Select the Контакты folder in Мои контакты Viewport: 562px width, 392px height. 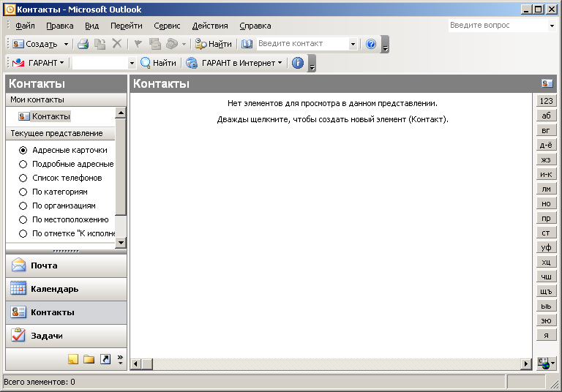click(x=45, y=116)
